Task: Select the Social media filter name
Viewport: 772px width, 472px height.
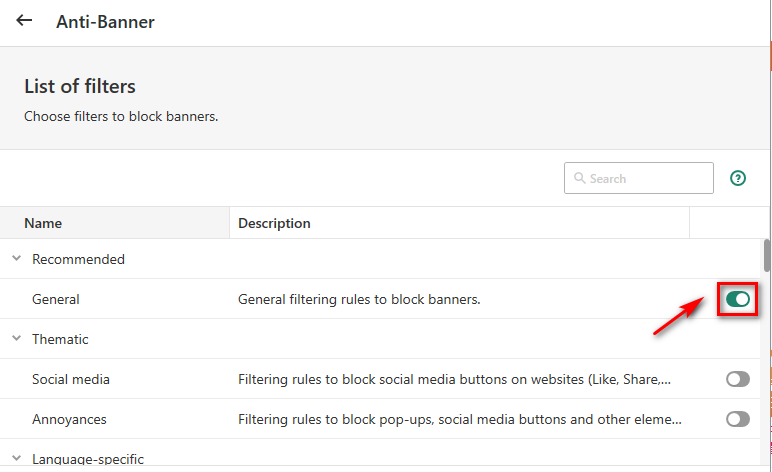Action: pyautogui.click(x=70, y=379)
